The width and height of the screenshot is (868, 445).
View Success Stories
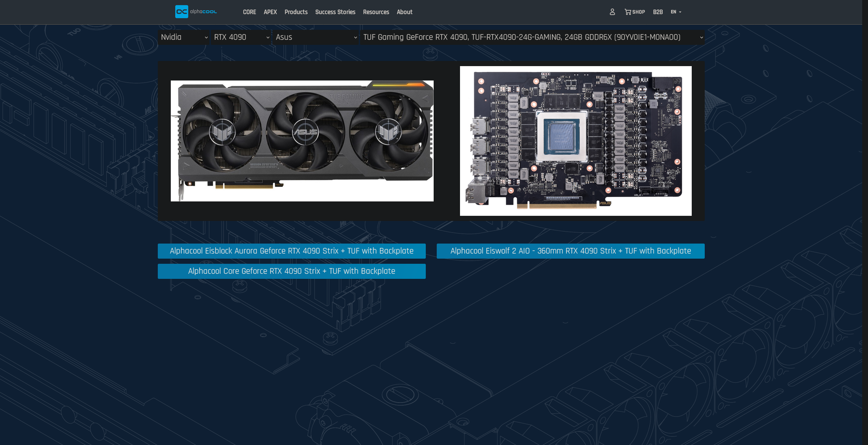(335, 12)
